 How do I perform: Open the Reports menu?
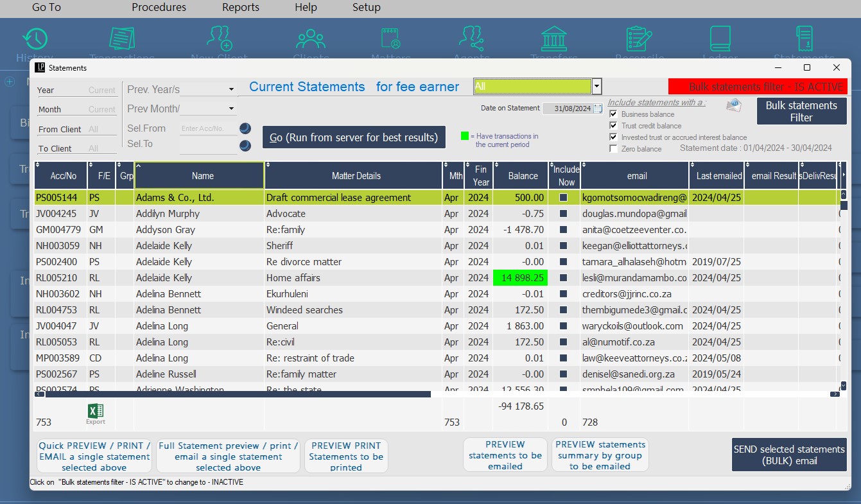241,8
